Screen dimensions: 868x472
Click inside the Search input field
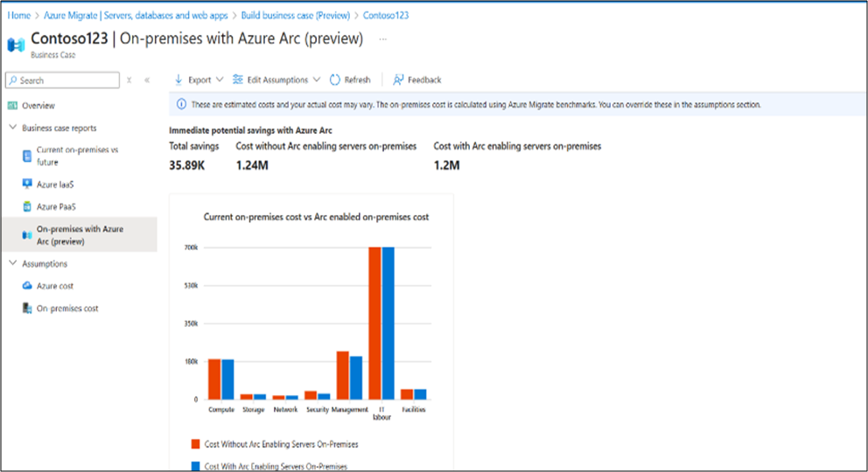(x=62, y=80)
